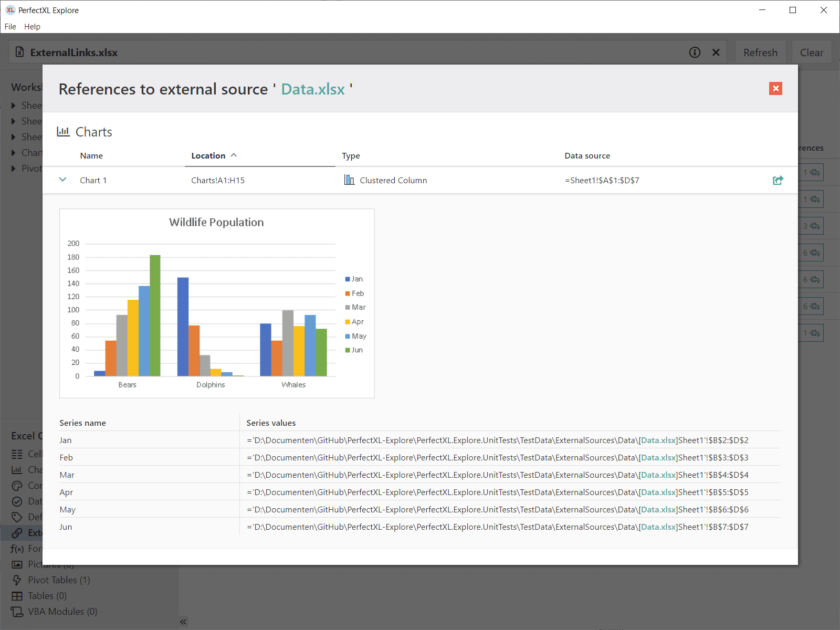Image resolution: width=840 pixels, height=630 pixels.
Task: Click the Pivot Tables lightning icon
Action: 17,580
